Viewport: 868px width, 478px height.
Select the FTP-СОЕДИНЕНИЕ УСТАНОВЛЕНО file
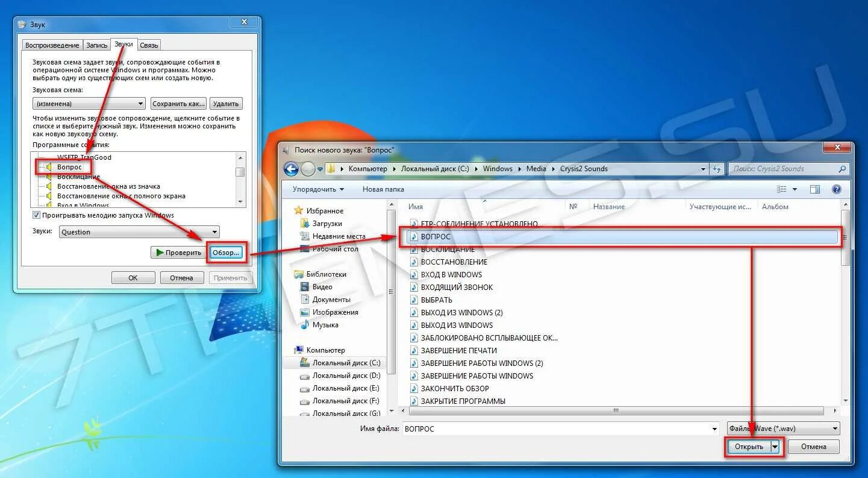click(479, 224)
